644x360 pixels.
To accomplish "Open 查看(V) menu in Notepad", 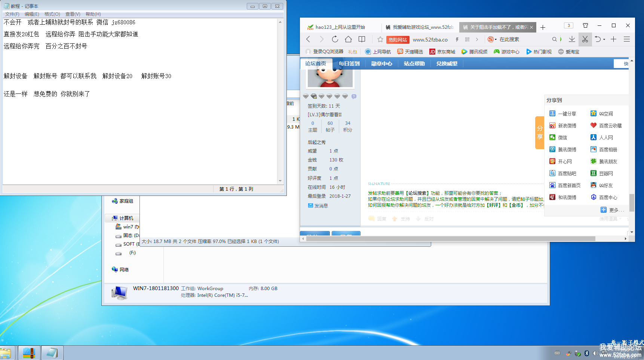I will (73, 14).
